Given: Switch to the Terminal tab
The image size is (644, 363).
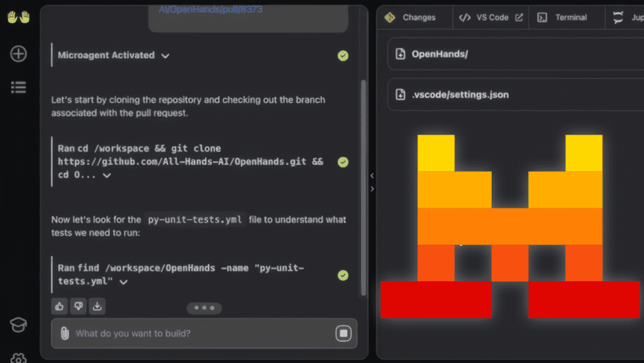Looking at the screenshot, I should click(562, 18).
